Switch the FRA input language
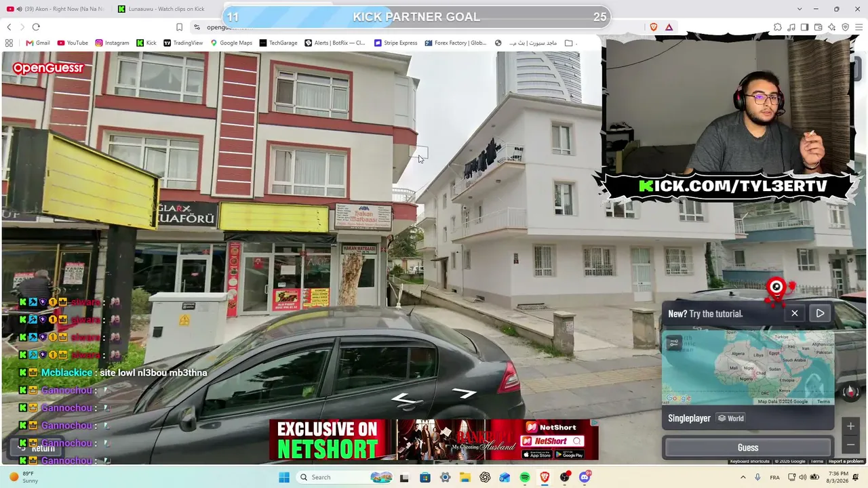This screenshot has height=488, width=868. tap(775, 477)
